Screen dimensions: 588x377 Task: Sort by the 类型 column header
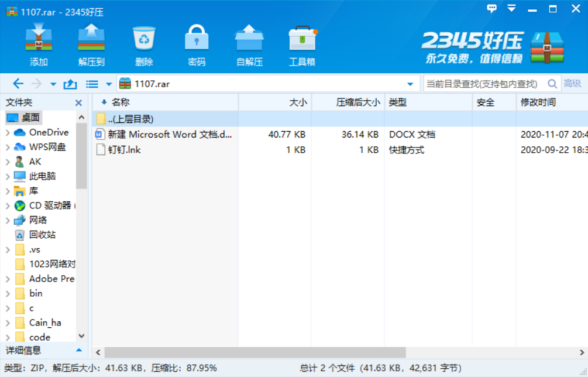pos(428,102)
